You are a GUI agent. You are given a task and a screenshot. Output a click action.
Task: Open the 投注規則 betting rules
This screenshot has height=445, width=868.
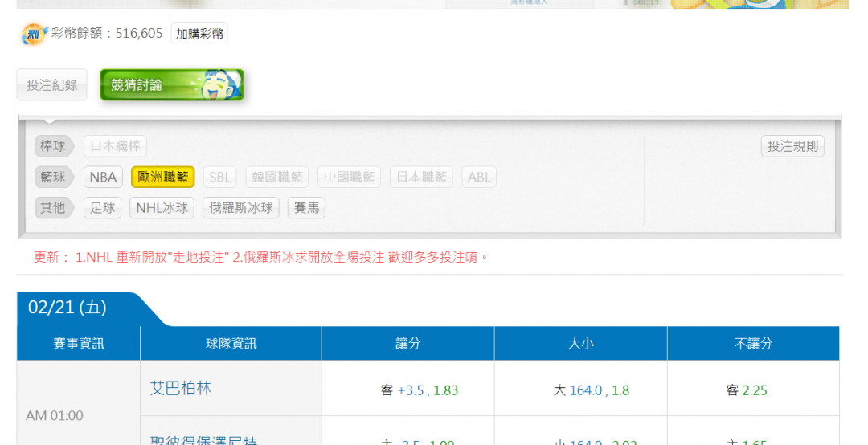(x=792, y=146)
